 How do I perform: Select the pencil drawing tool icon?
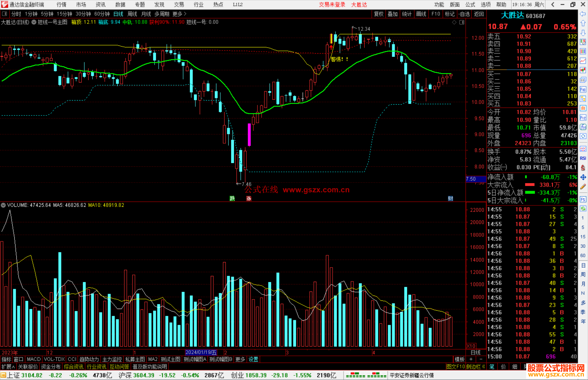click(x=583, y=187)
